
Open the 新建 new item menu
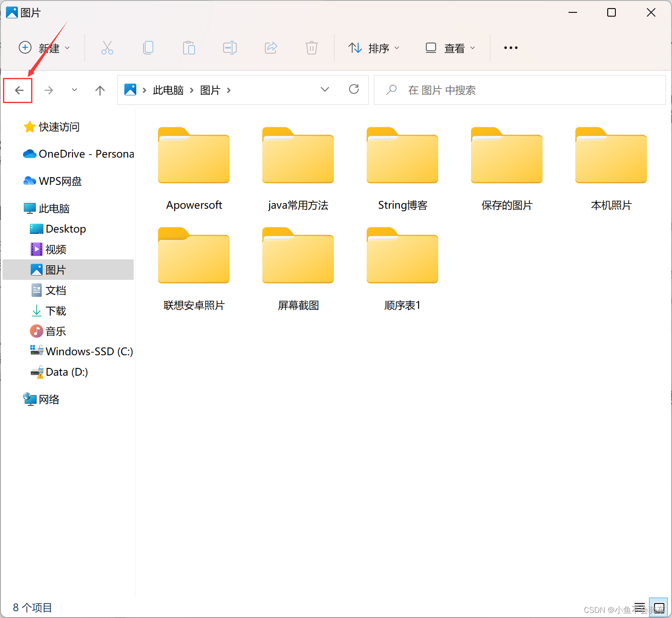tap(44, 48)
